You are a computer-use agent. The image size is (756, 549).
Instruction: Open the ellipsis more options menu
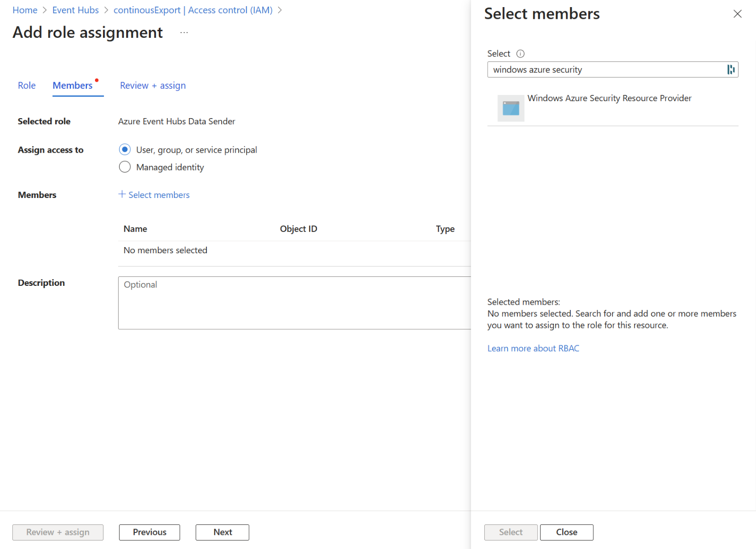184,33
